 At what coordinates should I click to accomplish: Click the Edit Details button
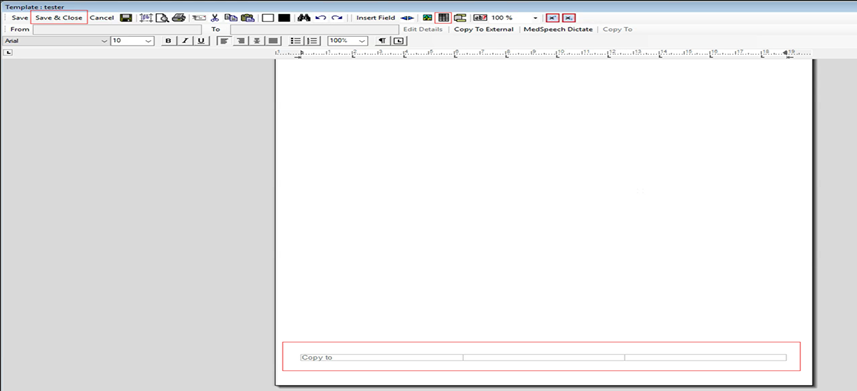(423, 30)
